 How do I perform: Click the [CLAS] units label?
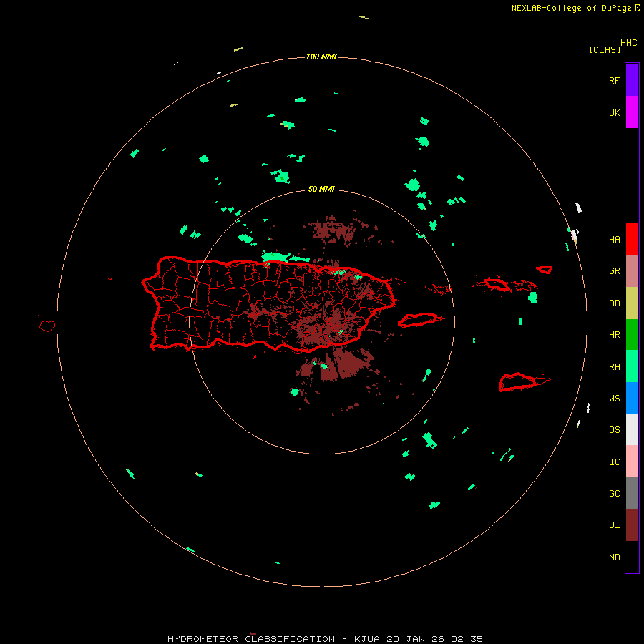[605, 49]
